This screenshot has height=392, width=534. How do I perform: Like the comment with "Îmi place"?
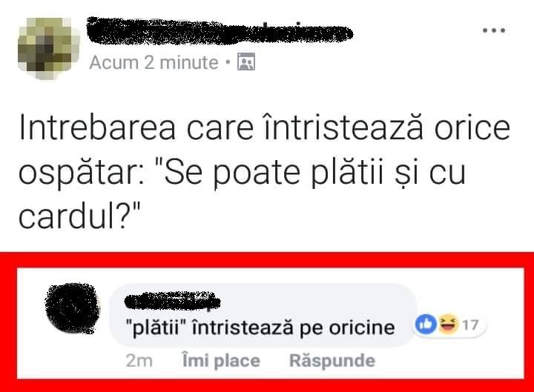coord(221,361)
